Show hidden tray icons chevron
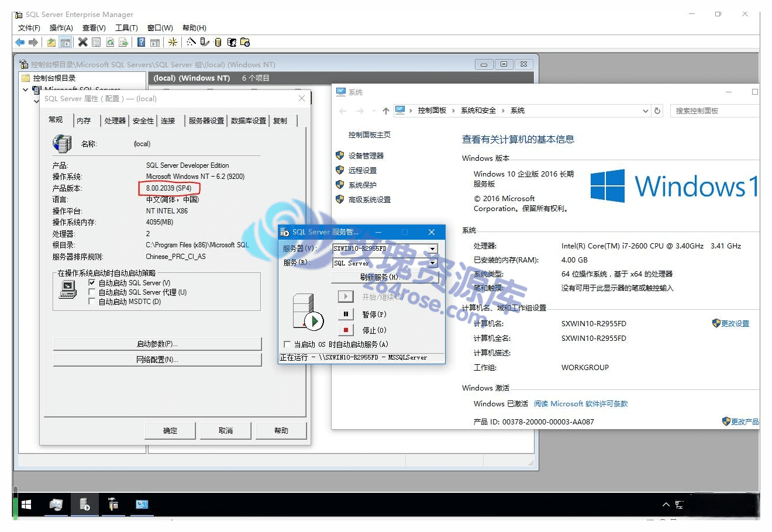Image resolution: width=772 pixels, height=532 pixels. 666,505
